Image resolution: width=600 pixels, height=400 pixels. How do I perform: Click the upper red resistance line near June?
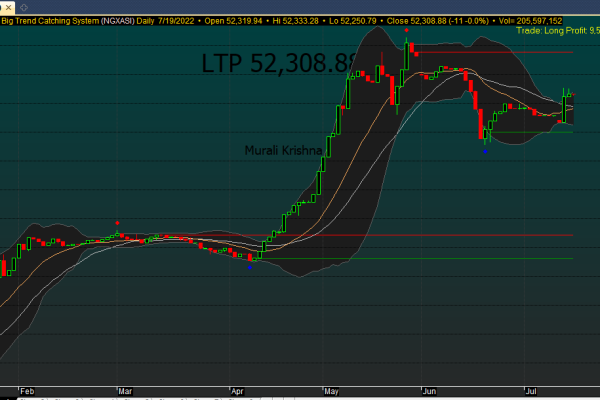pos(490,51)
